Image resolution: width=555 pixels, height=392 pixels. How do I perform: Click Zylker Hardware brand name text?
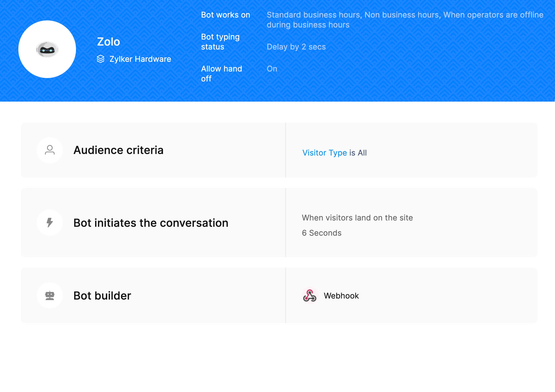click(x=140, y=59)
